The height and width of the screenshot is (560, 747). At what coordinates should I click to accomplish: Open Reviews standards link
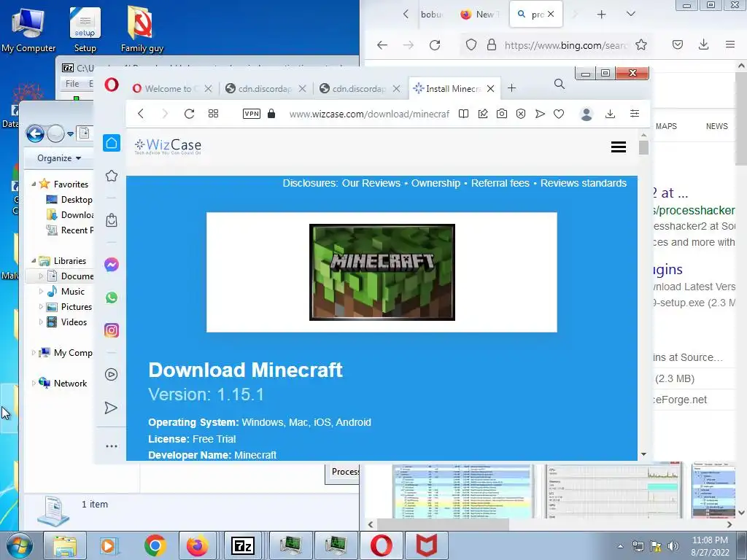click(x=584, y=183)
